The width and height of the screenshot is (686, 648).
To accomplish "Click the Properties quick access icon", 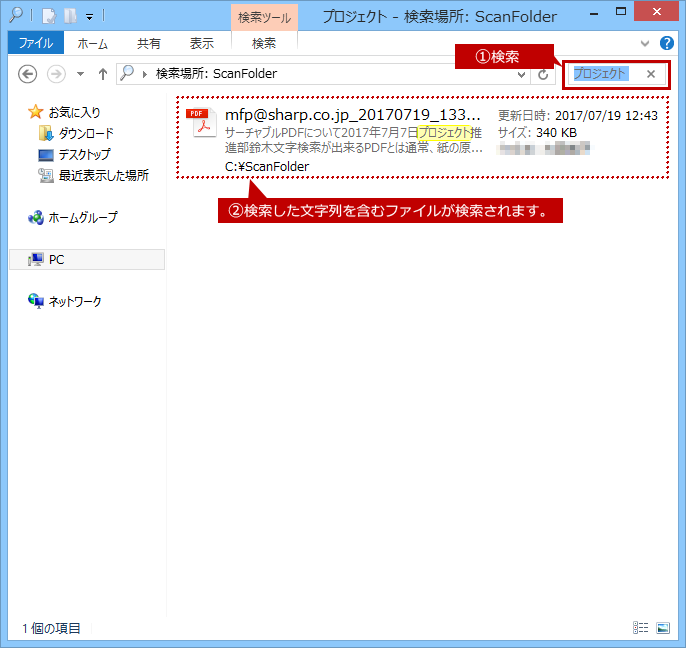I will pyautogui.click(x=49, y=16).
